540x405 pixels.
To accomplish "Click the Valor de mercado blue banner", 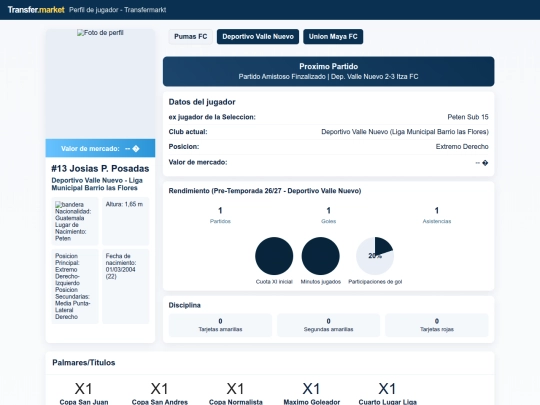I will click(x=100, y=148).
